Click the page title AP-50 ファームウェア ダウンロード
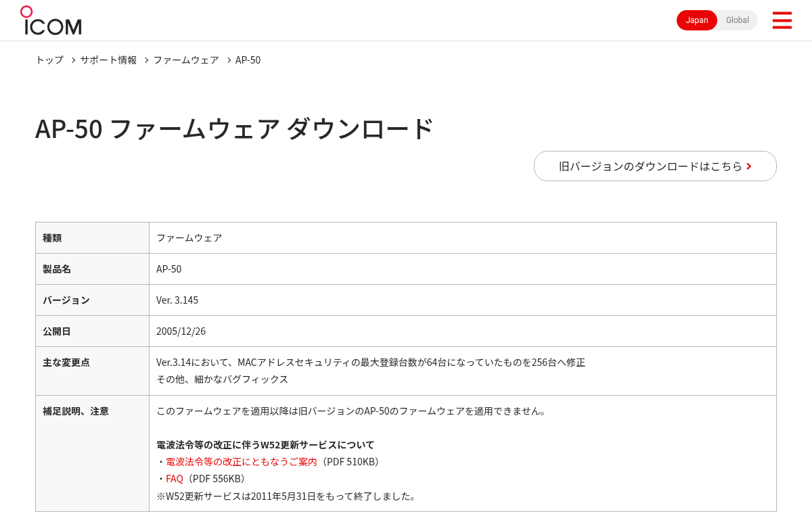The width and height of the screenshot is (812, 512). (x=234, y=129)
